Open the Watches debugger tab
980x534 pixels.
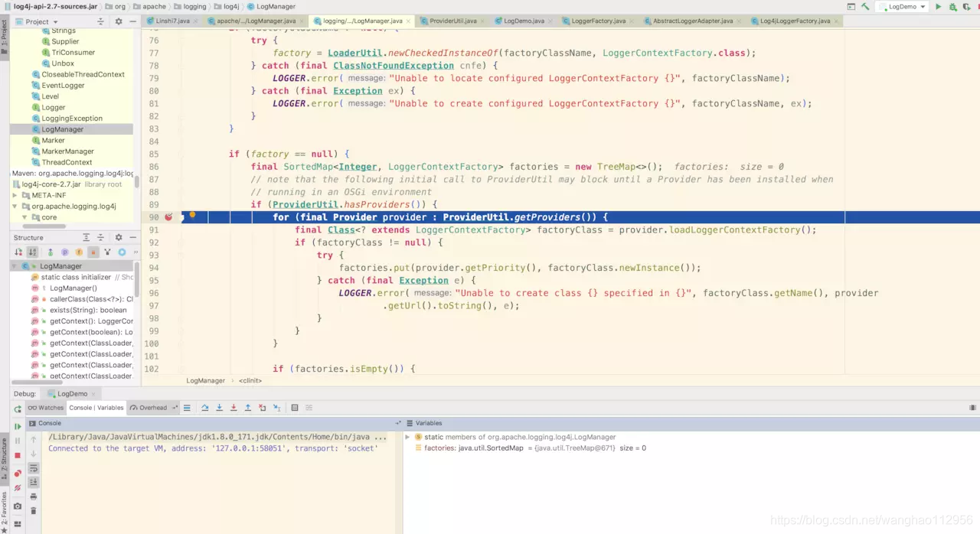pos(46,408)
